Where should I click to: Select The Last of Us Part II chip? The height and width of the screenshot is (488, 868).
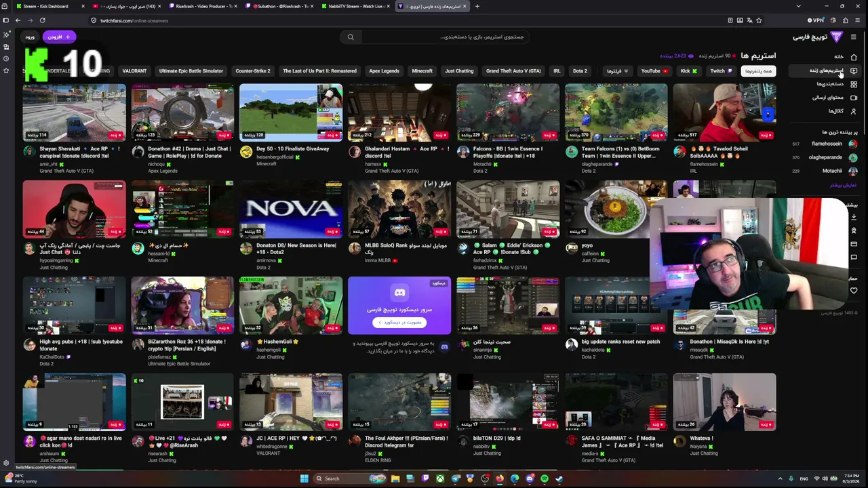click(319, 71)
